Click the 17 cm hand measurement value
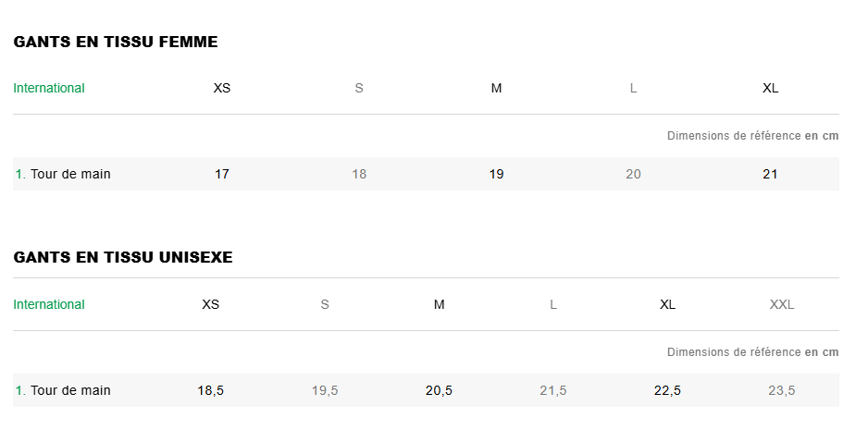This screenshot has height=430, width=868. click(x=222, y=174)
